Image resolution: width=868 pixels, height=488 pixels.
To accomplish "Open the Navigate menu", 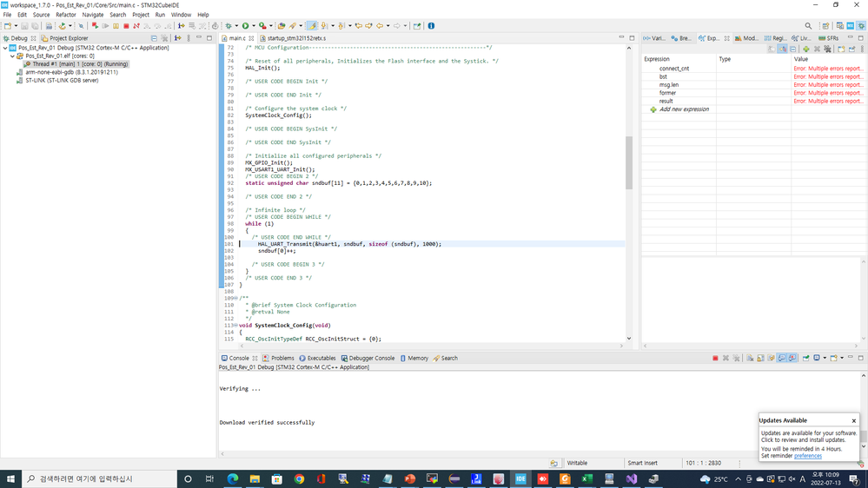I will coord(92,15).
